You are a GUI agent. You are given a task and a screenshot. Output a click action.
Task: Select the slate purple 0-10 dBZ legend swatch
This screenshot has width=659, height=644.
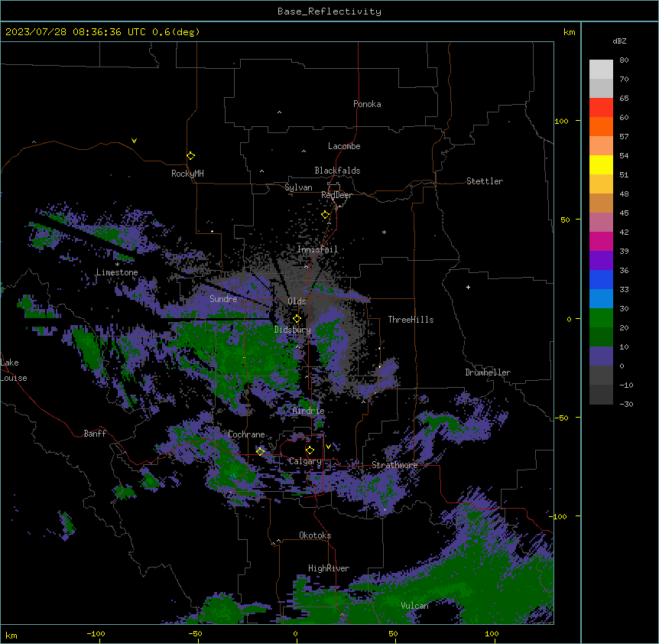pos(601,356)
